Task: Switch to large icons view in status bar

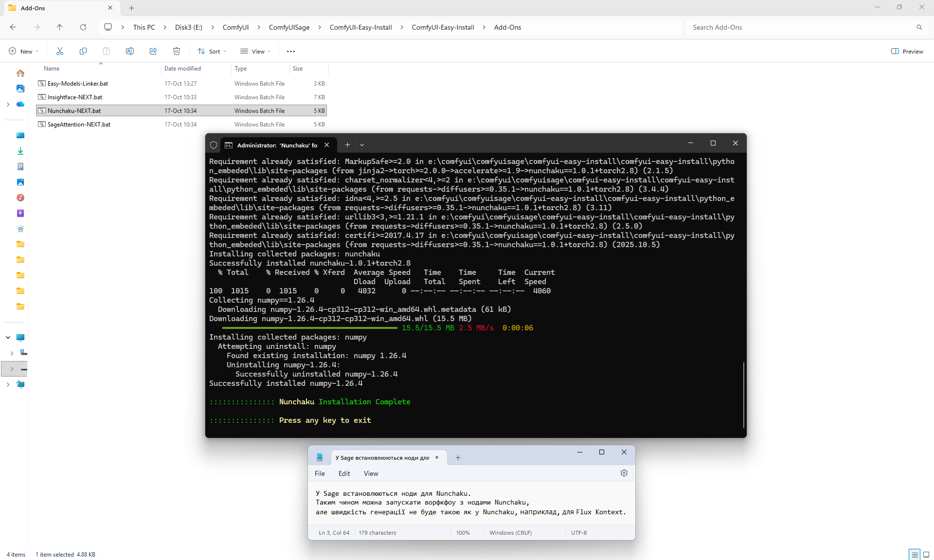Action: (x=926, y=554)
